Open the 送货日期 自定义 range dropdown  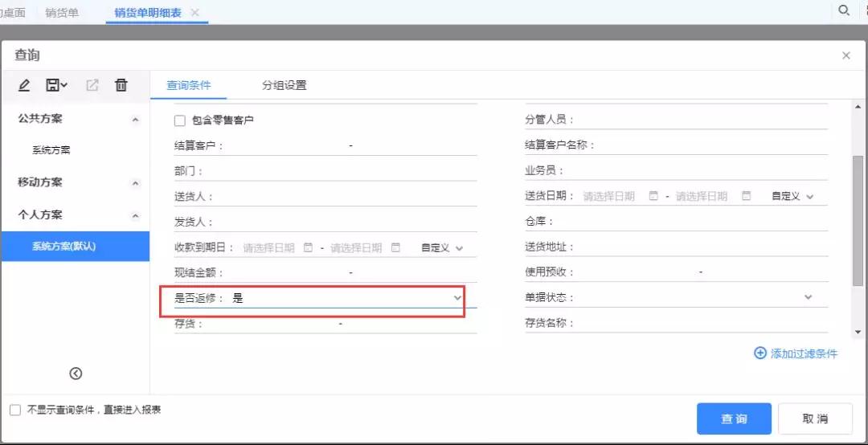(809, 197)
